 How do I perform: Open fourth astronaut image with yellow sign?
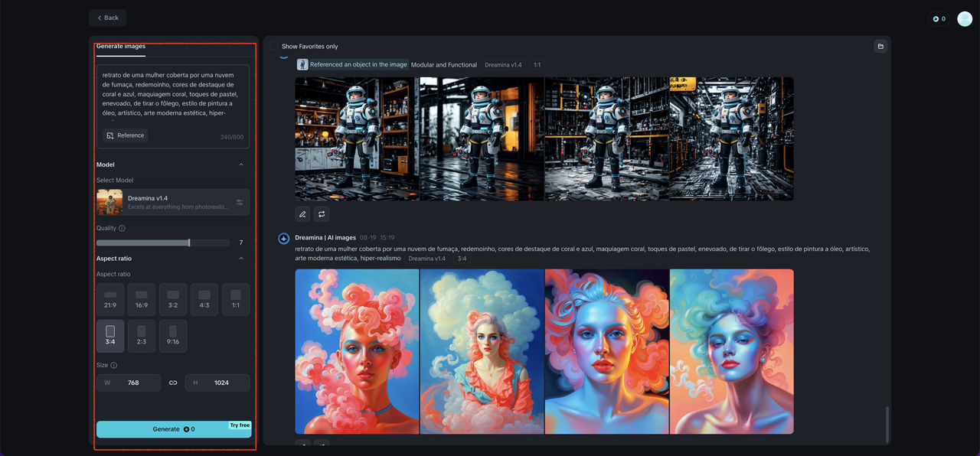[x=731, y=138]
